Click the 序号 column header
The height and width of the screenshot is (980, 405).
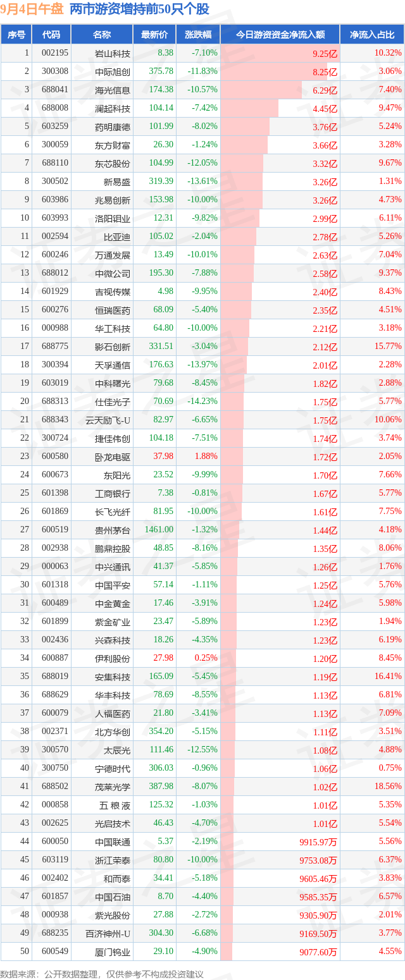pyautogui.click(x=17, y=35)
